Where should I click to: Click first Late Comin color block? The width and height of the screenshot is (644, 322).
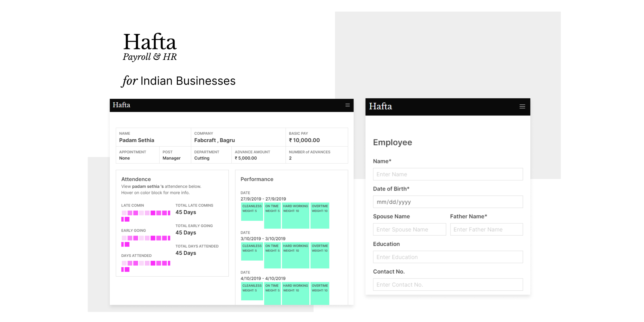click(124, 213)
